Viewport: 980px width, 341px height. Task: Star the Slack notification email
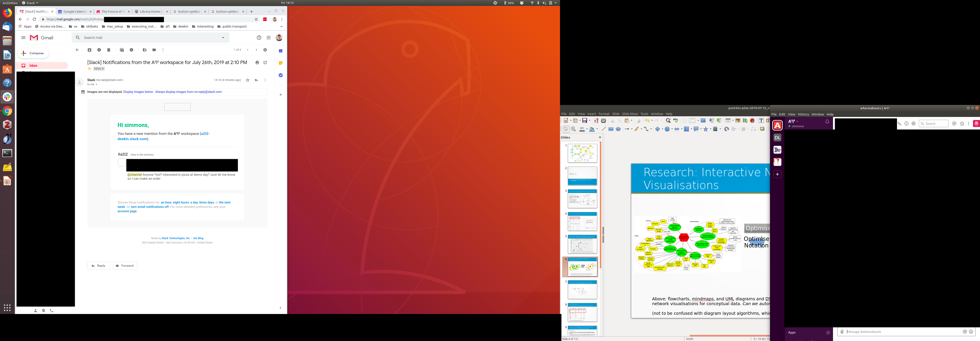tap(248, 80)
